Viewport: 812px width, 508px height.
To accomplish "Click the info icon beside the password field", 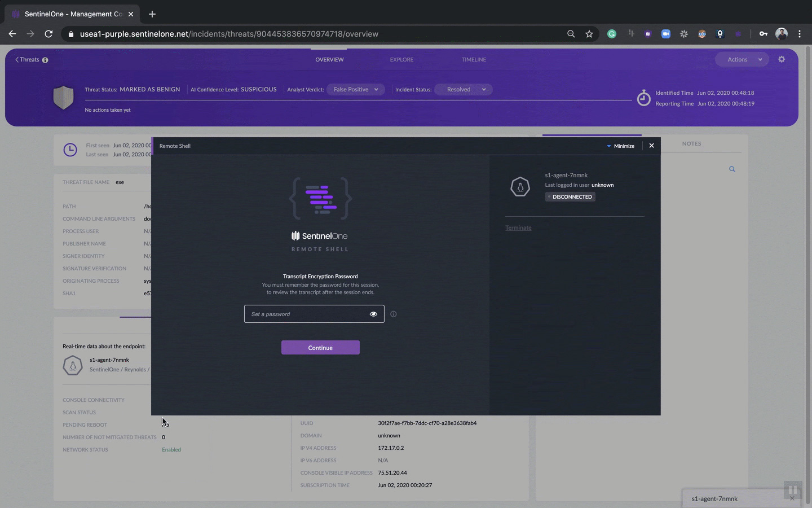I will pyautogui.click(x=393, y=314).
